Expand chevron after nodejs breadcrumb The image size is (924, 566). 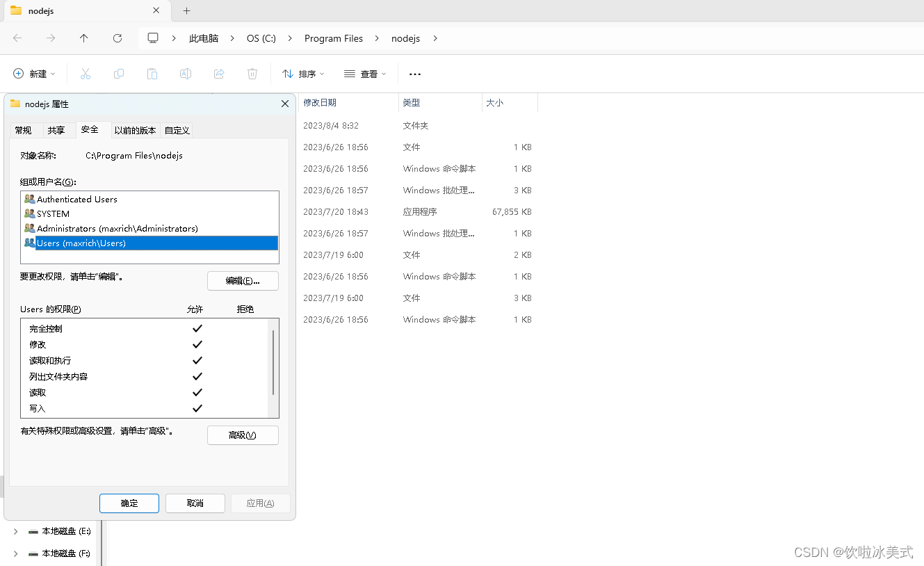[435, 38]
